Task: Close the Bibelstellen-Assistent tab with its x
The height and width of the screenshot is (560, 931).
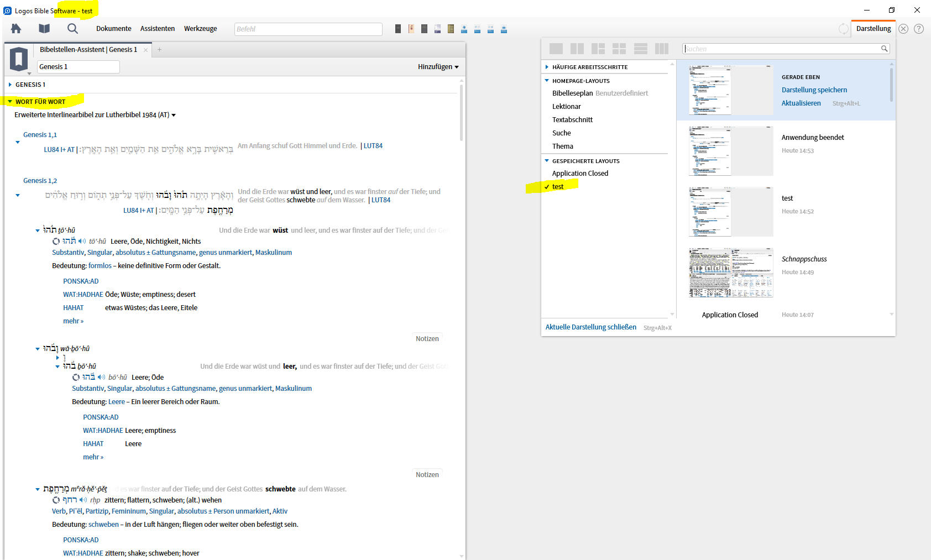Action: [146, 50]
